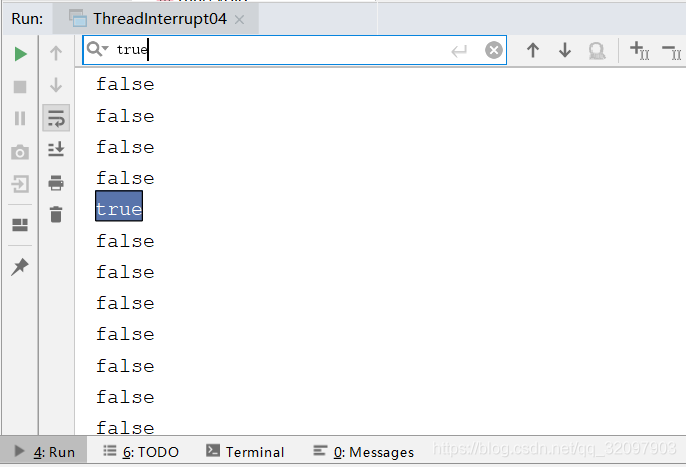Close the ThreadInterrupt04 run tab
Viewport: 686px width, 467px height.
point(239,20)
